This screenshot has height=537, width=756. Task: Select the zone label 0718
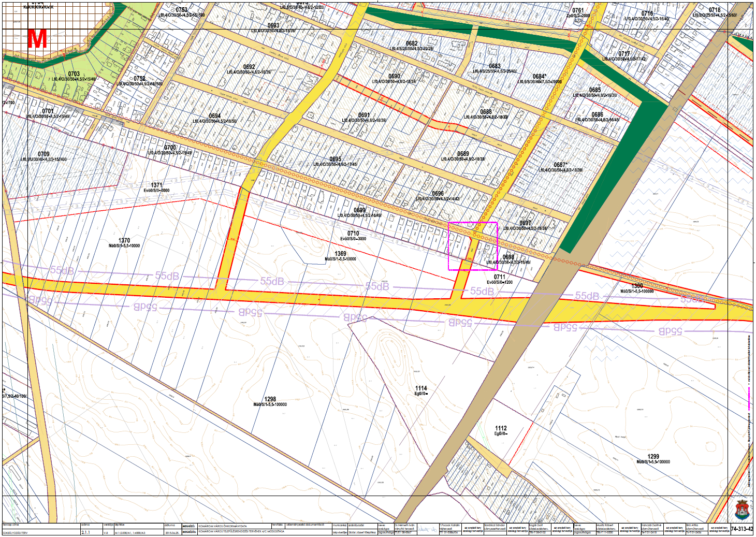tap(715, 10)
